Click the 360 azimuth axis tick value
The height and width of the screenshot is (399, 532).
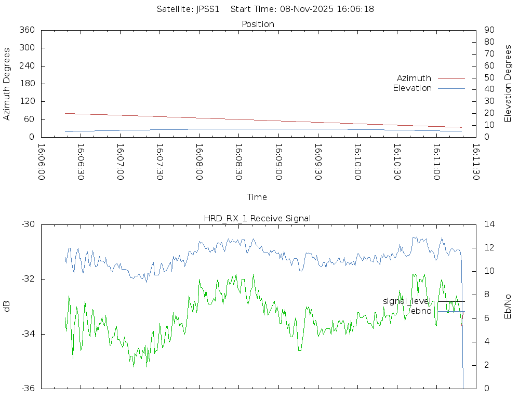[26, 30]
